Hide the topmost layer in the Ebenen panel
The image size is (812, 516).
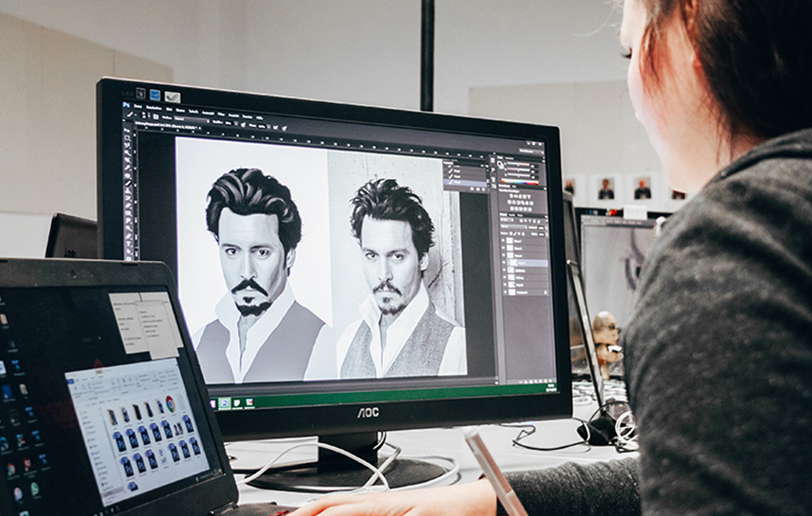click(x=503, y=240)
